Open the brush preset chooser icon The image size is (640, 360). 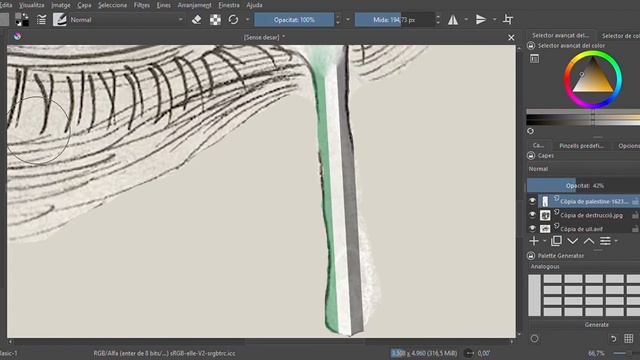pyautogui.click(x=60, y=19)
